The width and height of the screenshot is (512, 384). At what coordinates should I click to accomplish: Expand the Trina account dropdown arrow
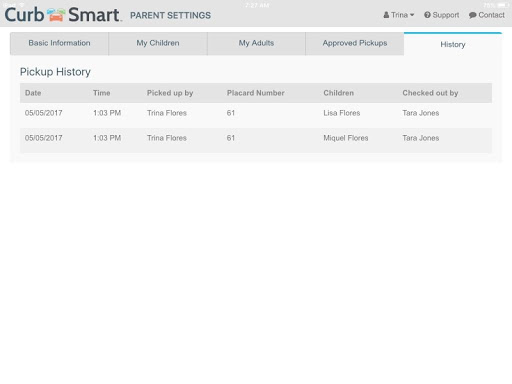pyautogui.click(x=412, y=15)
